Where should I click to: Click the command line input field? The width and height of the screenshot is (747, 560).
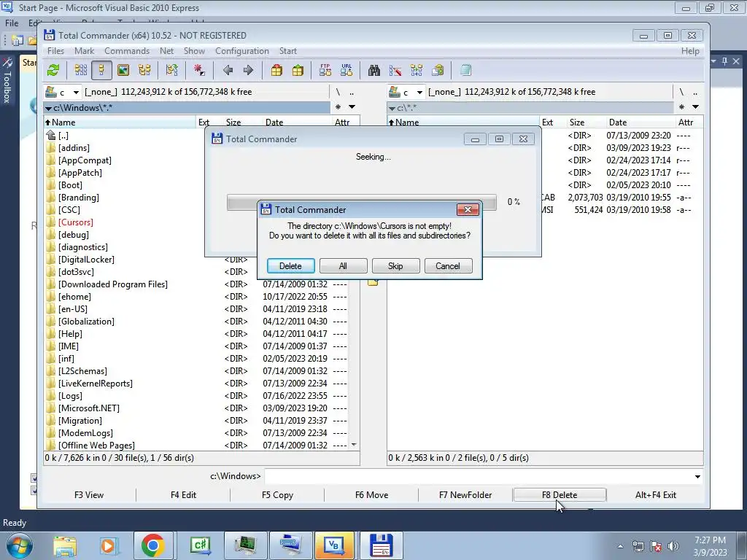click(x=479, y=476)
